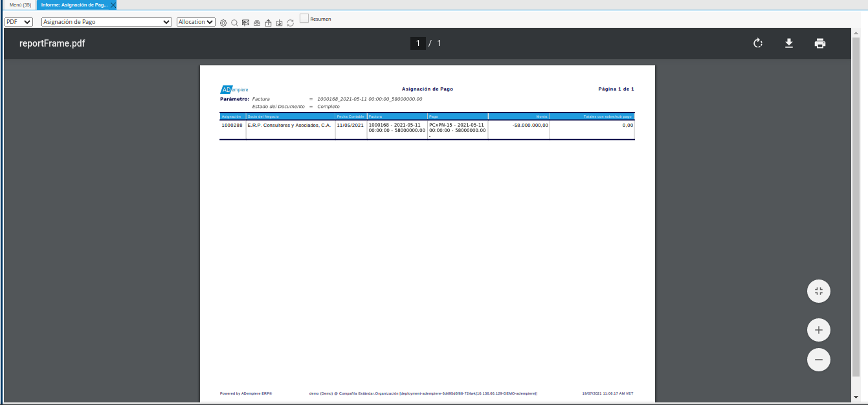
Task: Print the PDF from the viewer header
Action: pos(820,43)
